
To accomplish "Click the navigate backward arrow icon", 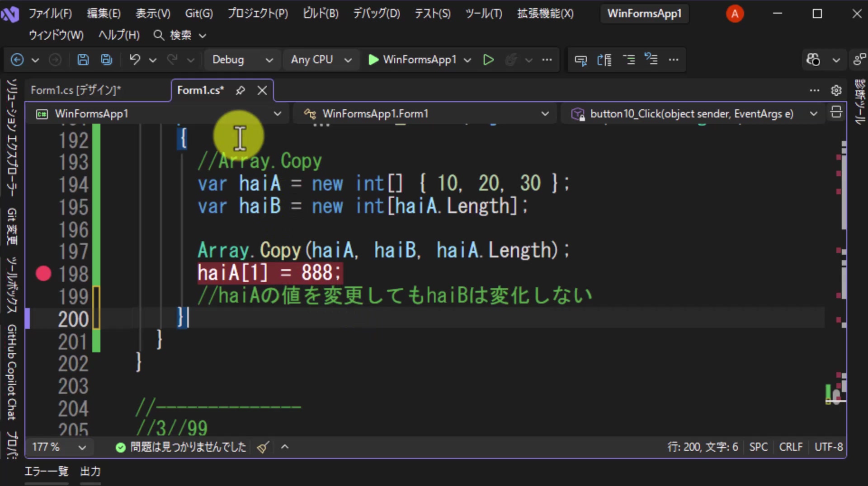I will [17, 60].
